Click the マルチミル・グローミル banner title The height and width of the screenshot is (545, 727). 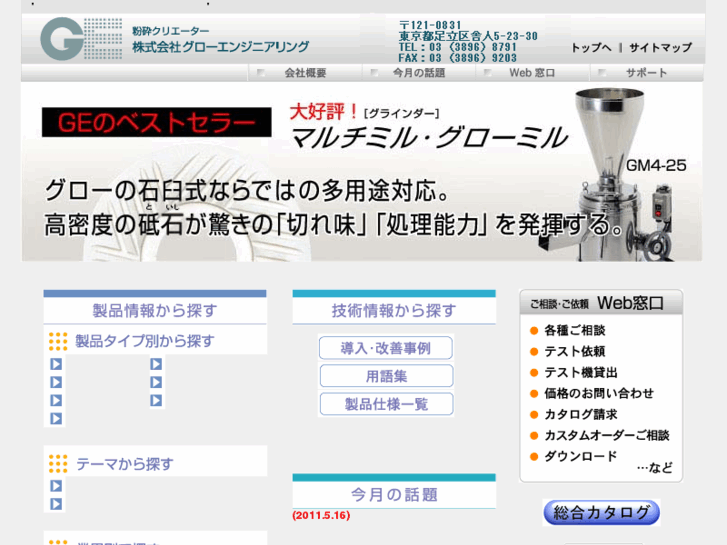point(429,138)
